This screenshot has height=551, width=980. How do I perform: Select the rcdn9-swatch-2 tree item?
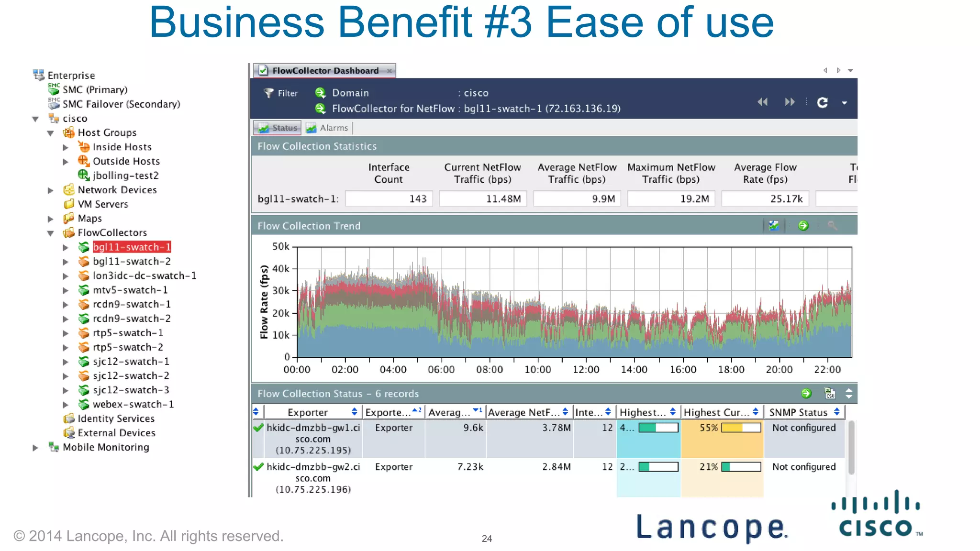132,319
